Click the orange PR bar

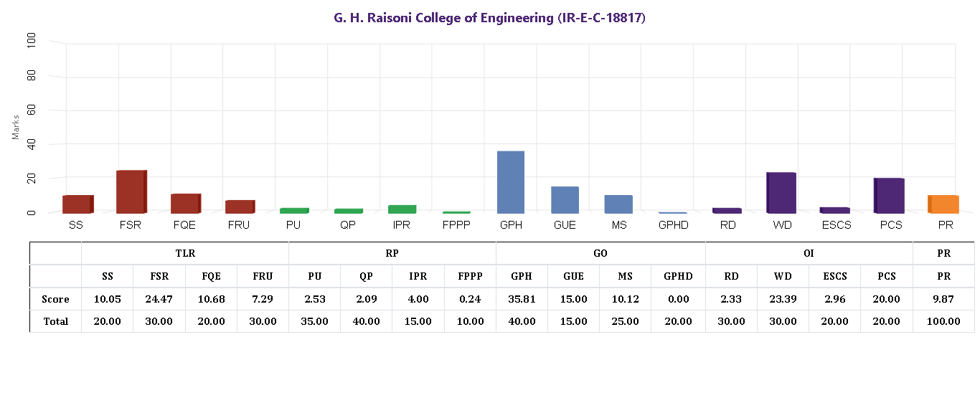[x=943, y=204]
